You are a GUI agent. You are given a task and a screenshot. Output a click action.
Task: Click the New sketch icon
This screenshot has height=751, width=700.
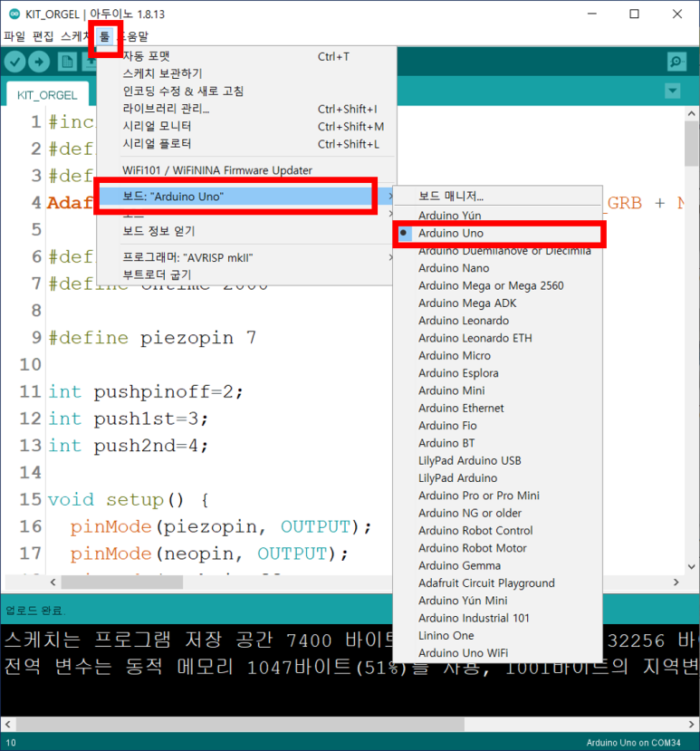[67, 62]
